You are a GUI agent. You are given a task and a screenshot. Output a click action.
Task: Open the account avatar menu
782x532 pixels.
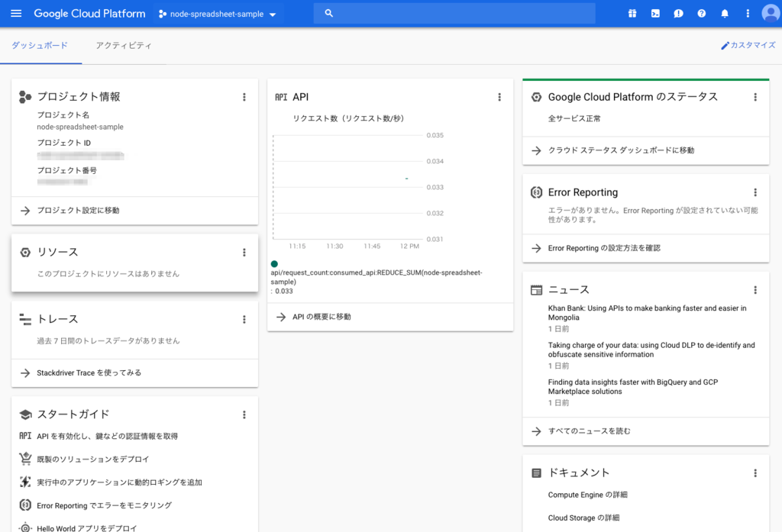pyautogui.click(x=770, y=13)
